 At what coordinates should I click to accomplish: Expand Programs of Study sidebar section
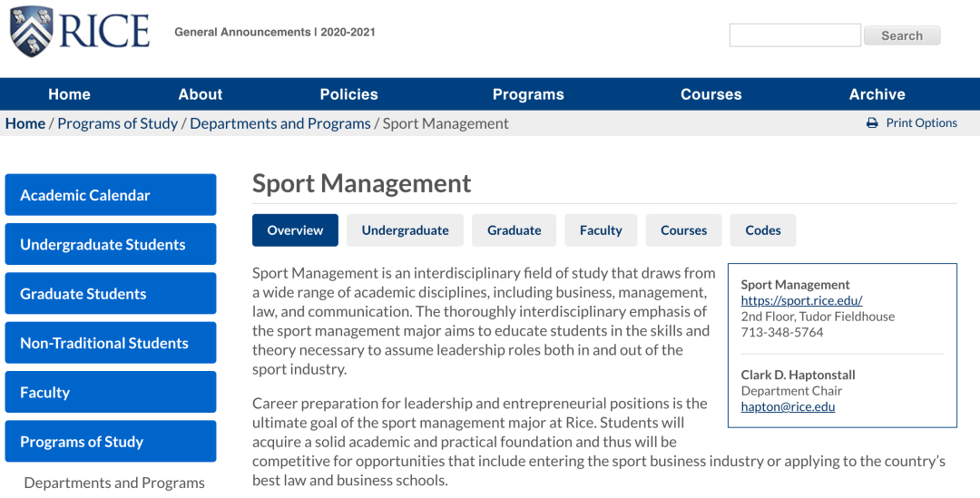click(x=111, y=442)
